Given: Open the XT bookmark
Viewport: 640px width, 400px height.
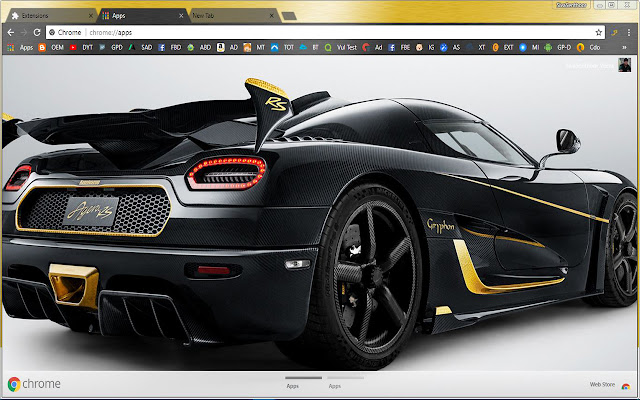Looking at the screenshot, I should click(x=476, y=48).
